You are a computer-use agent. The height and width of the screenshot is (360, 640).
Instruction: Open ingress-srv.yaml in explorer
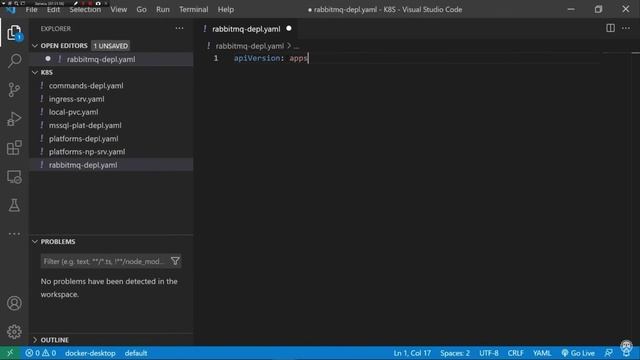76,99
